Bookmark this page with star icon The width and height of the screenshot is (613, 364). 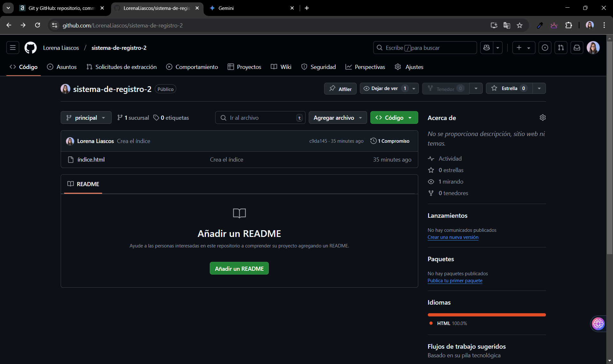[x=519, y=25]
